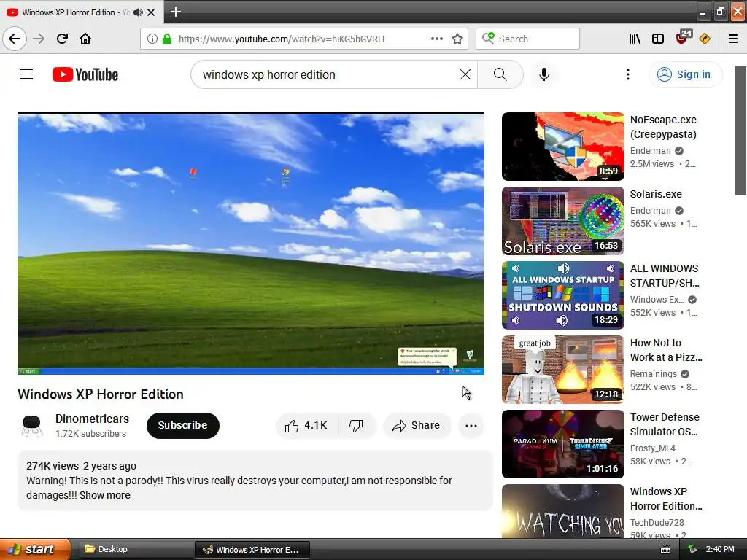
Task: Click Enderman channel under Solaris.exe
Action: pyautogui.click(x=650, y=211)
